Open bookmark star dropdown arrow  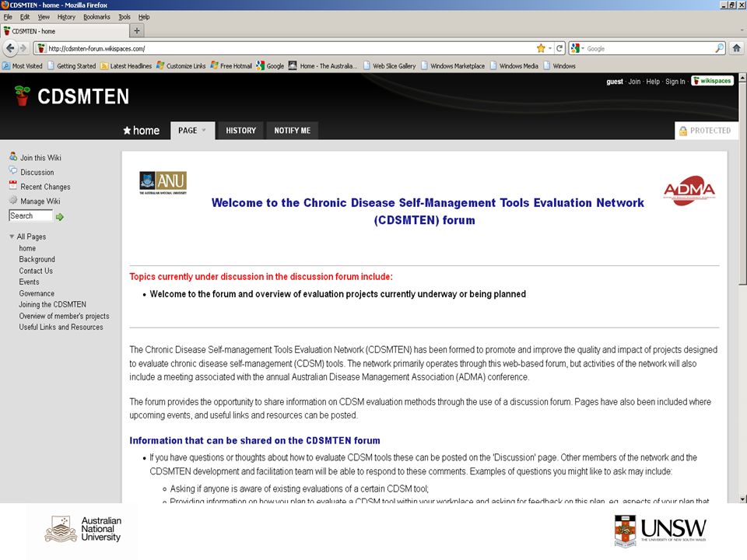point(550,48)
